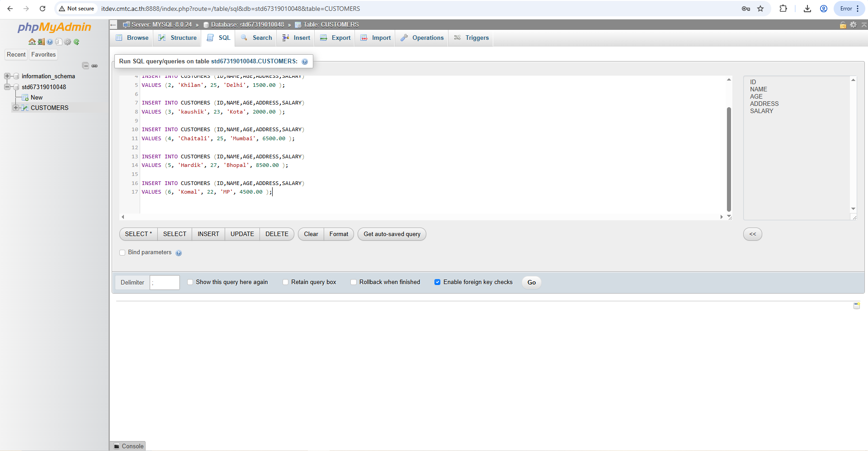Click the phpMyAdmin home icon

coord(32,42)
